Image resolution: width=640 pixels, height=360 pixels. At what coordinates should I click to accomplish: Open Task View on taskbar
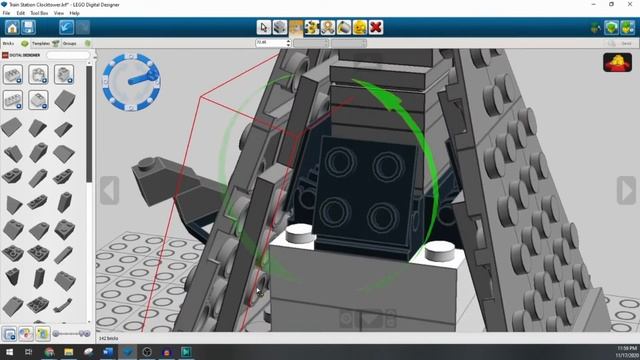click(29, 351)
